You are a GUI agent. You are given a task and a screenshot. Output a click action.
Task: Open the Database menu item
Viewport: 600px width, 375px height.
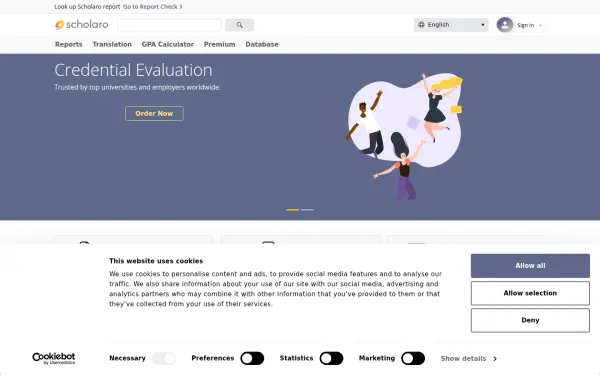click(262, 44)
